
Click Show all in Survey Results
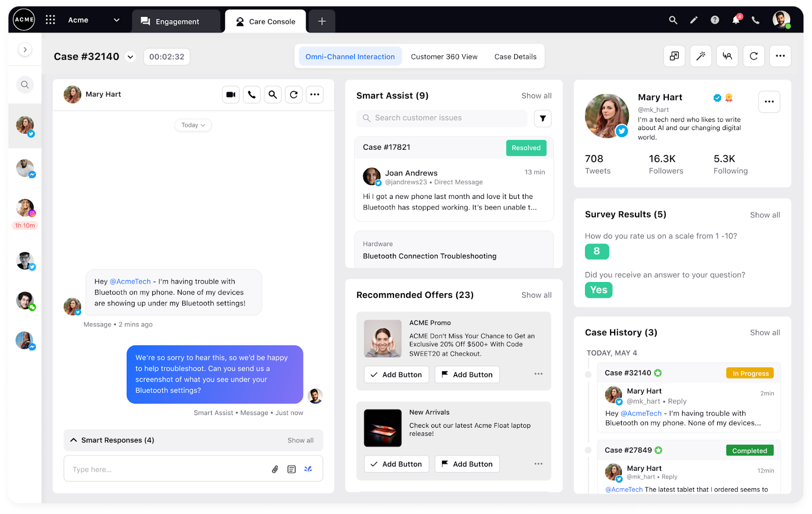(x=765, y=215)
